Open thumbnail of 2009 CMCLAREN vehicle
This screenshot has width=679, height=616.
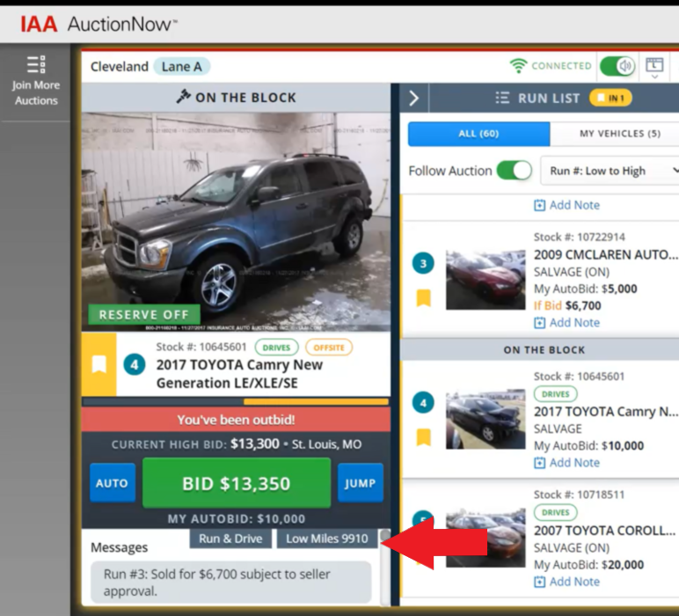pyautogui.click(x=486, y=280)
